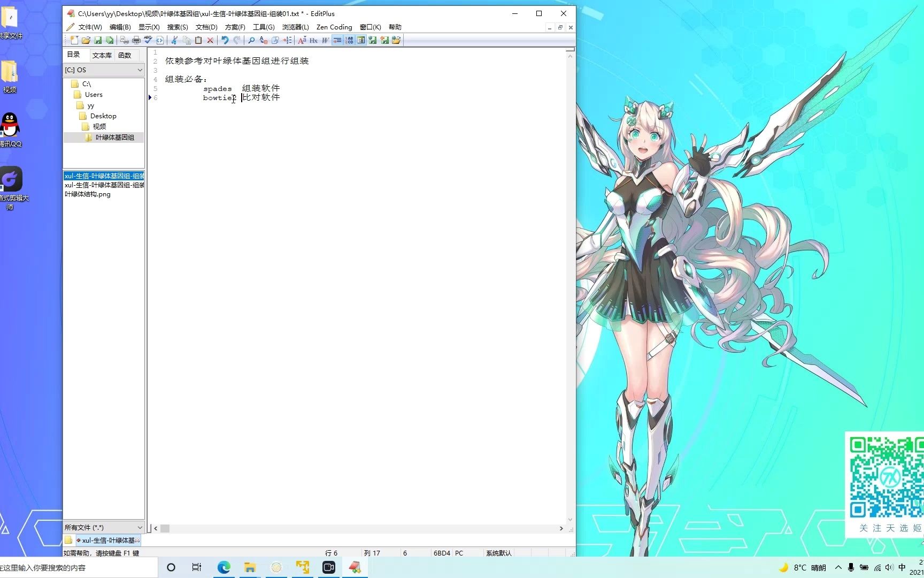Place cursor after 'spades' on line 5

point(232,89)
